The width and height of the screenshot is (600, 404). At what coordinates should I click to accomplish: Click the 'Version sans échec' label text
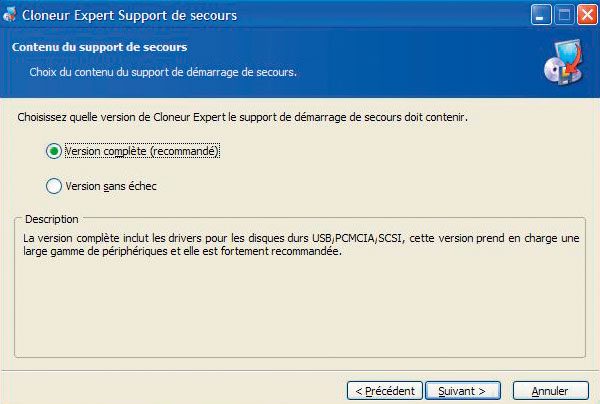pos(111,186)
